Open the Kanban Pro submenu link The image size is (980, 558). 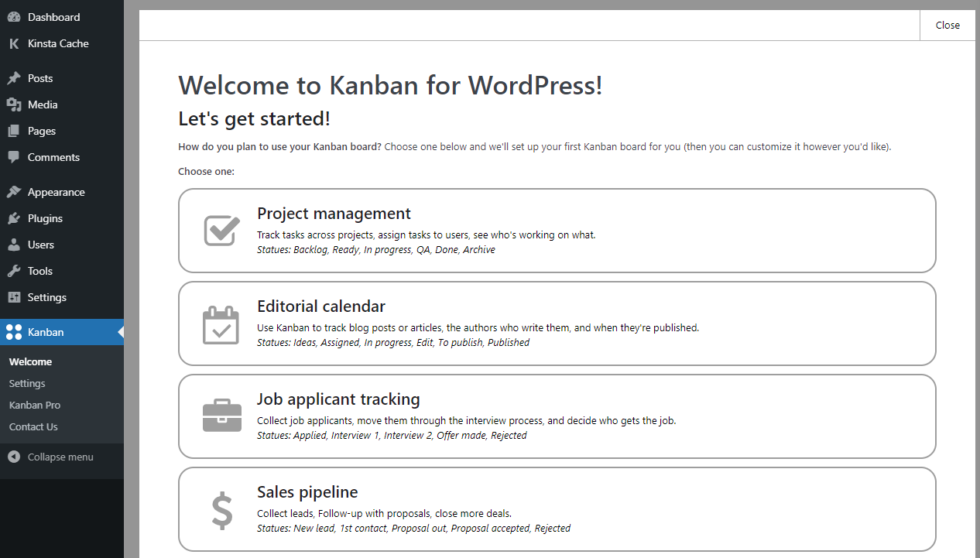click(35, 405)
